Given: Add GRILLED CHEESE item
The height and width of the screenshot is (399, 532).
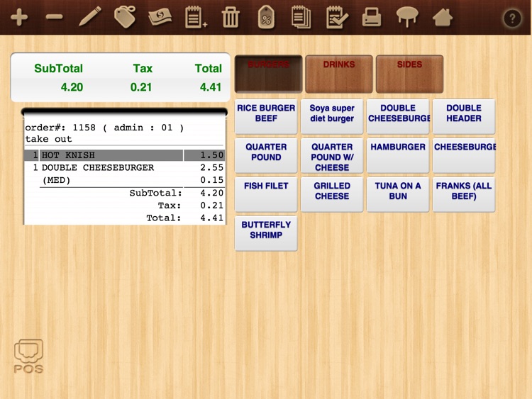Looking at the screenshot, I should tap(332, 194).
